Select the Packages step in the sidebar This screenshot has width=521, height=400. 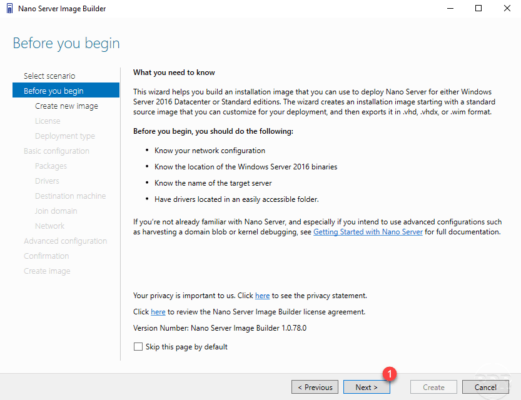coord(51,166)
